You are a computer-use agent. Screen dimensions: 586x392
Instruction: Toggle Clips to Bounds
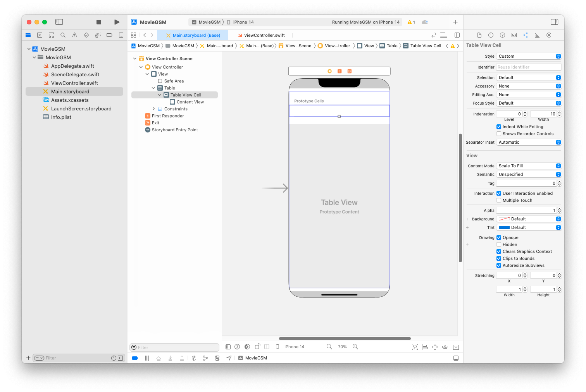(499, 258)
